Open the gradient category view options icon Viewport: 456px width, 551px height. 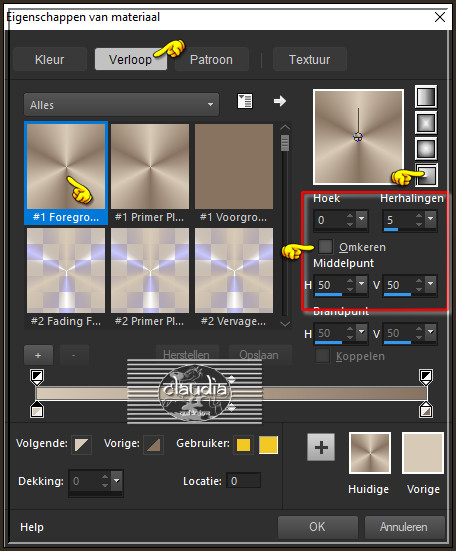[245, 101]
